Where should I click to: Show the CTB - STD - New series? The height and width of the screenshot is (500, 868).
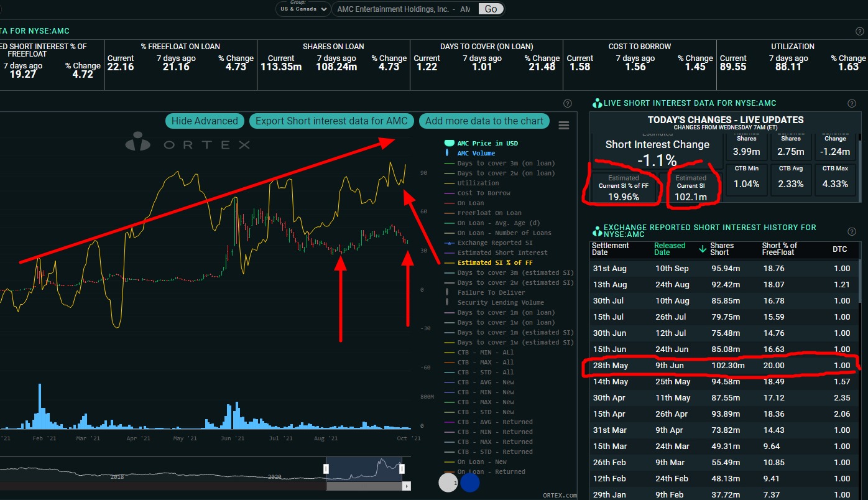(x=479, y=412)
